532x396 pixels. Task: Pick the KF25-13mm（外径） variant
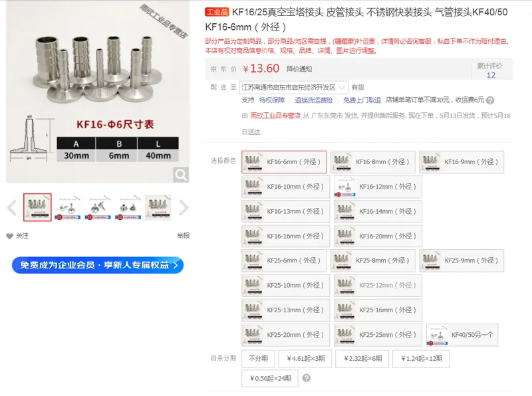286,310
